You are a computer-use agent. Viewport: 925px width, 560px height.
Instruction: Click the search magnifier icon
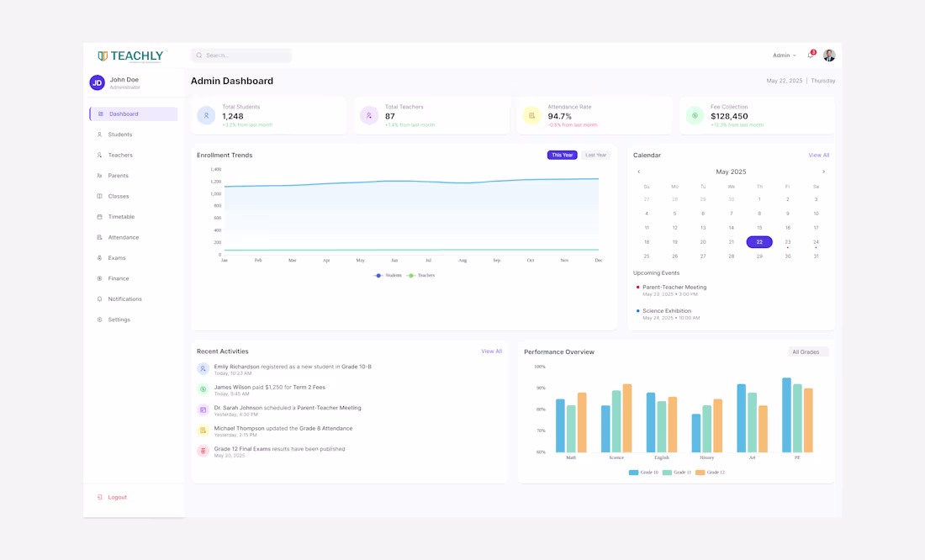point(199,55)
